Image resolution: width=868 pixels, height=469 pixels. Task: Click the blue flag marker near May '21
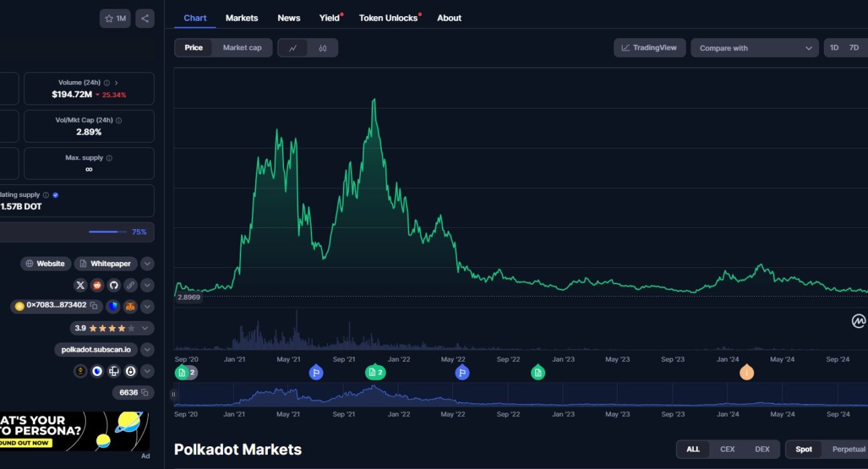coord(316,373)
